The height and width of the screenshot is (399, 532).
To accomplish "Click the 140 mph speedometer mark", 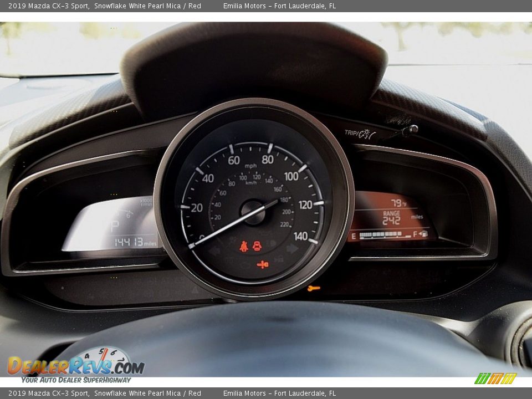I will tap(300, 236).
